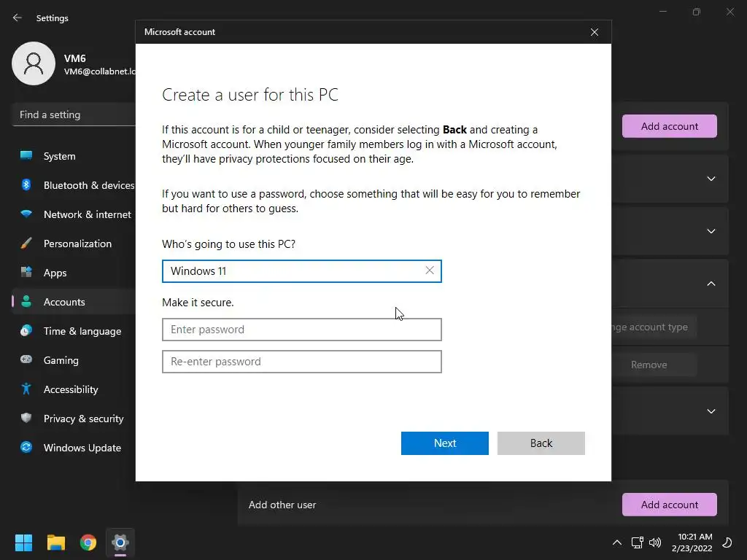Click the Bluetooth icon in the sidebar
Viewport: 747px width, 560px height.
point(26,184)
